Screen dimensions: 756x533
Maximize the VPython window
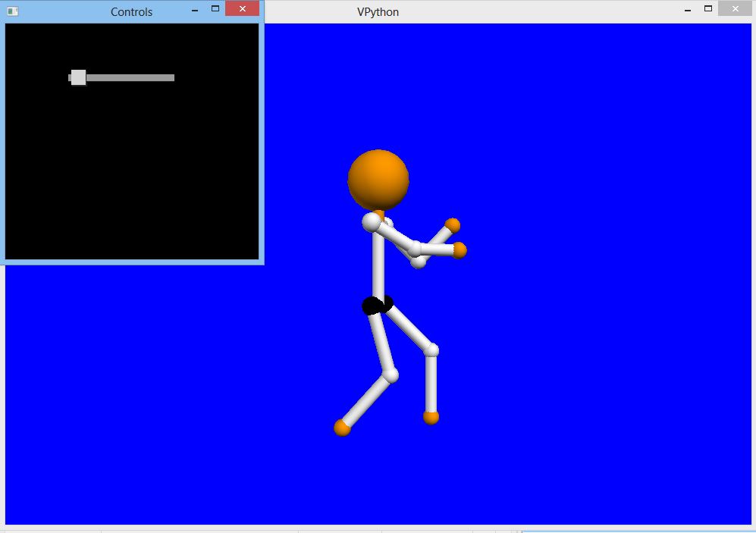[708, 9]
